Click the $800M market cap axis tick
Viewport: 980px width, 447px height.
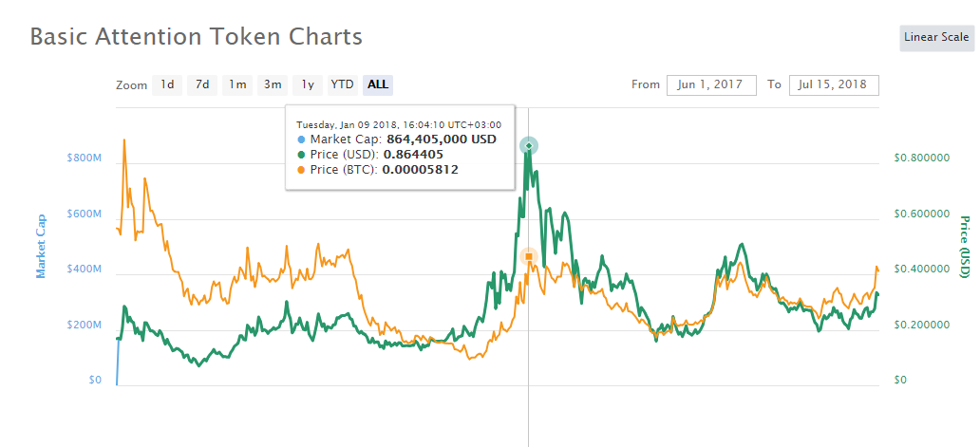point(84,158)
